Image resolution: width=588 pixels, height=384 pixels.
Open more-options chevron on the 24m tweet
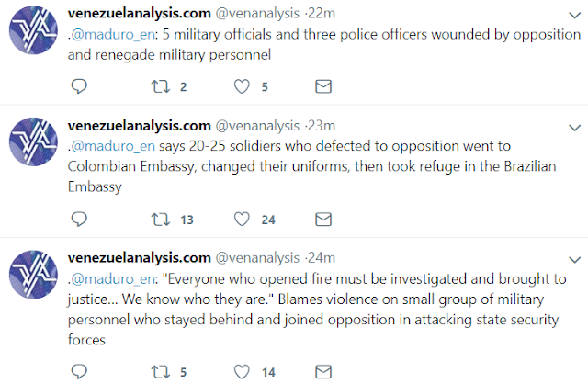pos(574,260)
